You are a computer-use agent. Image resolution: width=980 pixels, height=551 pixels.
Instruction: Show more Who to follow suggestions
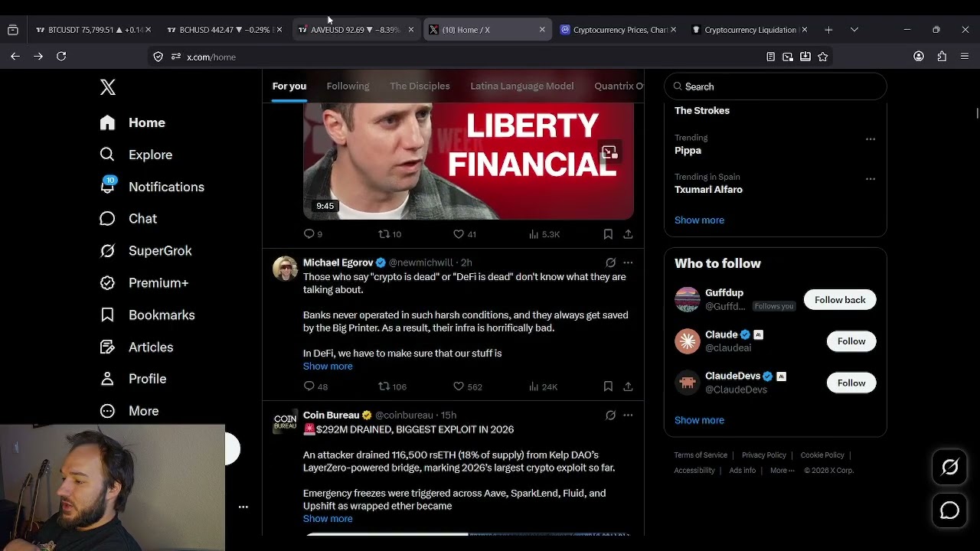[x=699, y=420]
